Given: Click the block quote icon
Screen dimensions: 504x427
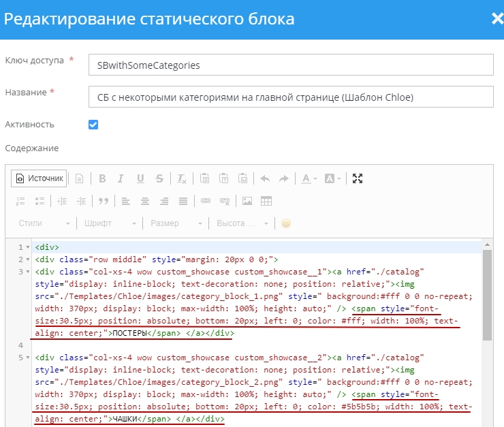Looking at the screenshot, I should pyautogui.click(x=104, y=201).
